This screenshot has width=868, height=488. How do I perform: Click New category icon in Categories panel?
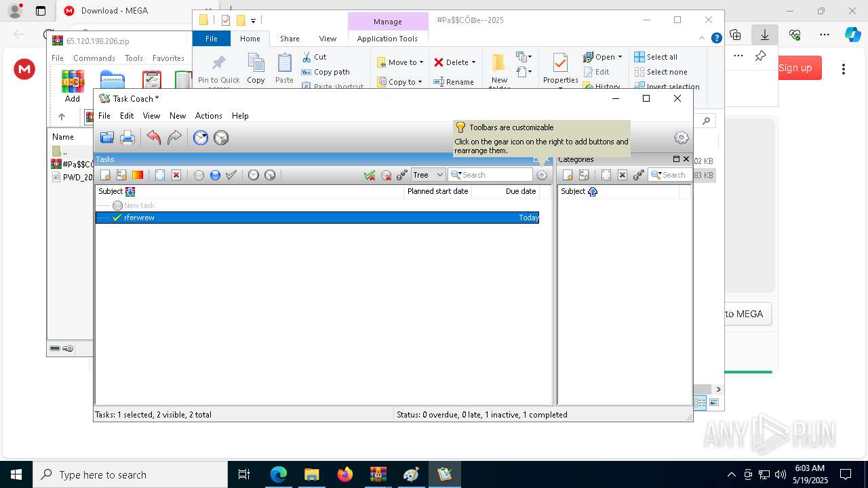pos(568,175)
